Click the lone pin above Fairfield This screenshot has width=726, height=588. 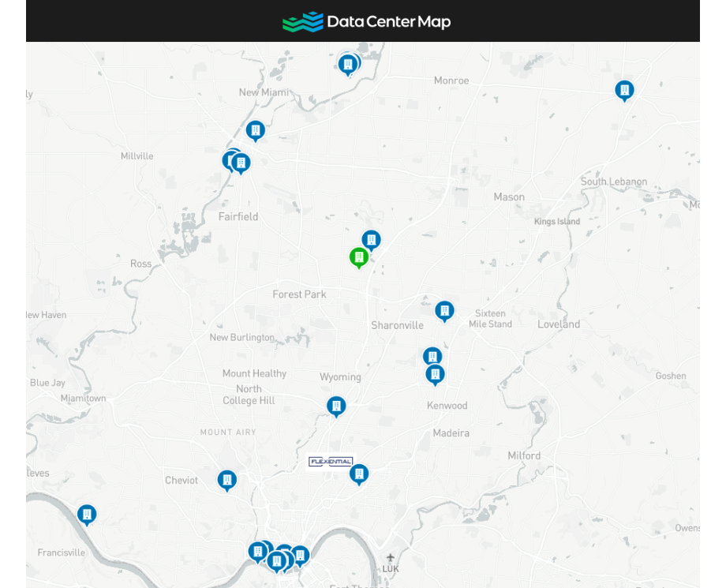[255, 129]
